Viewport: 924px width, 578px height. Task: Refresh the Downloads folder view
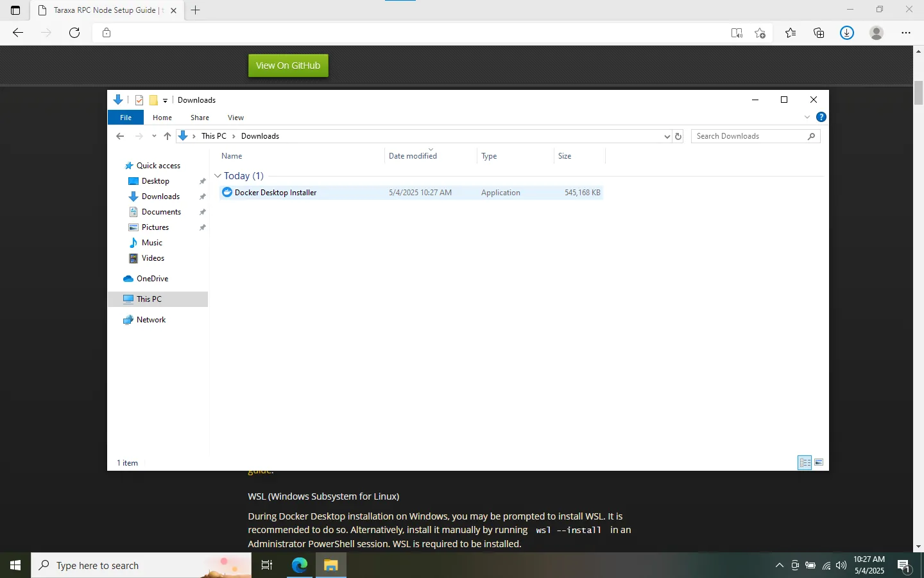point(678,136)
